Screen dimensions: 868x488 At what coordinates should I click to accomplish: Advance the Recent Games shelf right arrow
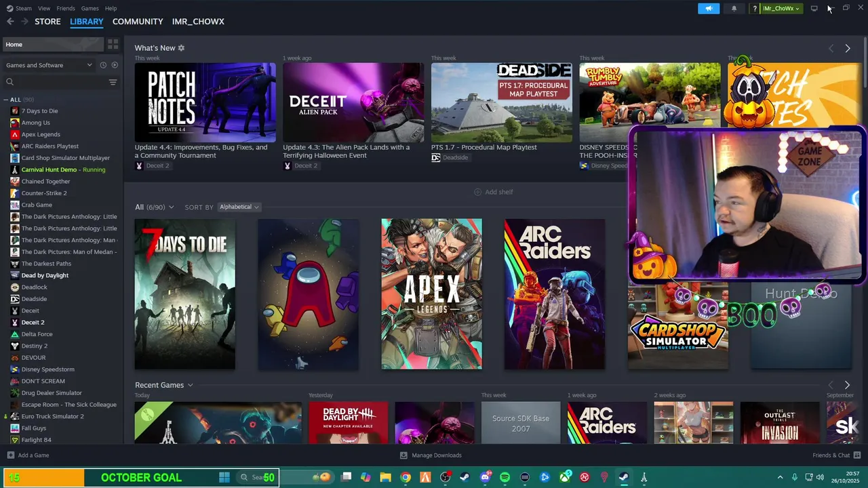[x=847, y=385]
